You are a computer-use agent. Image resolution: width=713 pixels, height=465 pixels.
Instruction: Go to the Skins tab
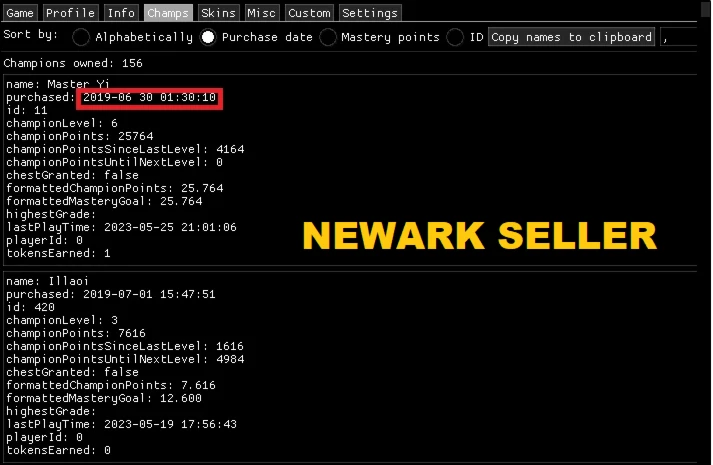point(219,13)
